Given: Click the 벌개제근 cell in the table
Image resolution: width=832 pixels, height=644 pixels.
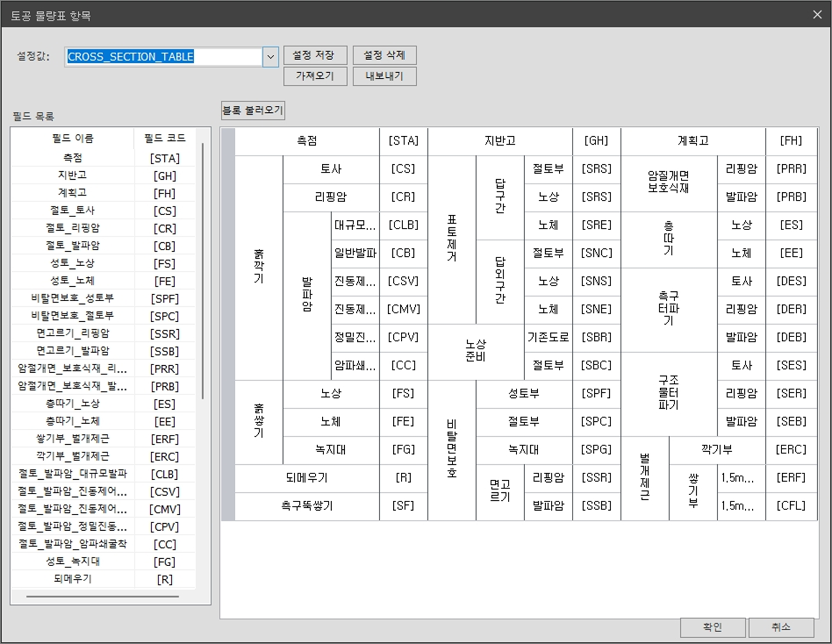Looking at the screenshot, I should coord(645,478).
